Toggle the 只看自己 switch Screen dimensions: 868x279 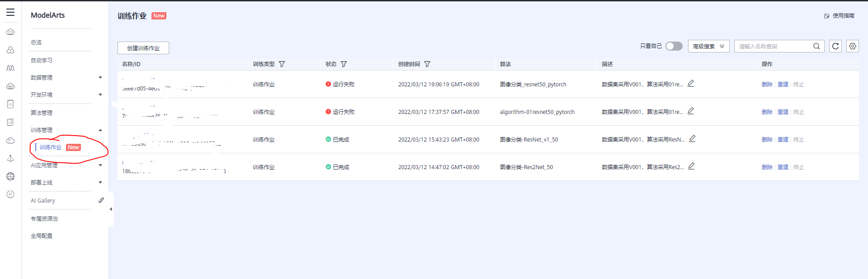674,46
